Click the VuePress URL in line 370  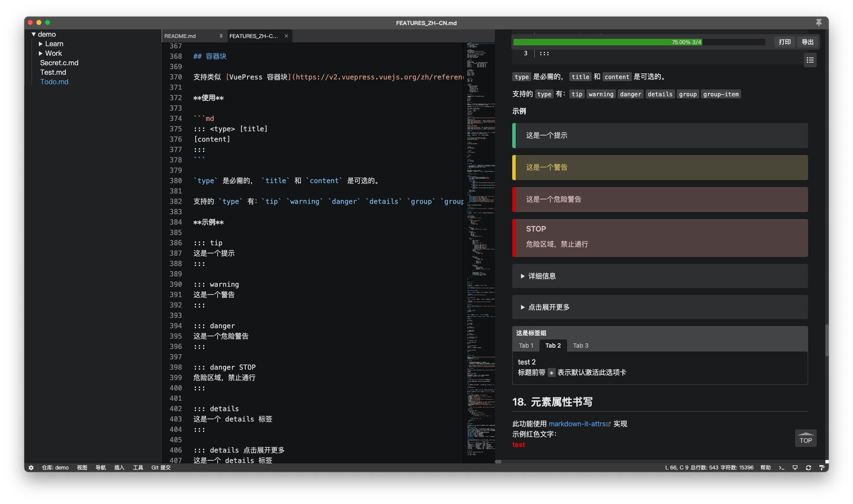(380, 77)
